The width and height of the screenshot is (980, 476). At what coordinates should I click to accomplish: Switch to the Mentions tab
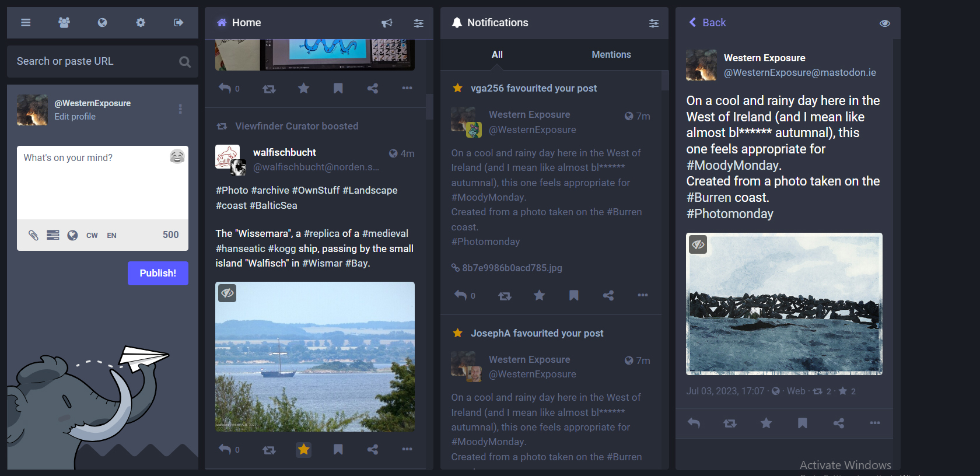611,54
